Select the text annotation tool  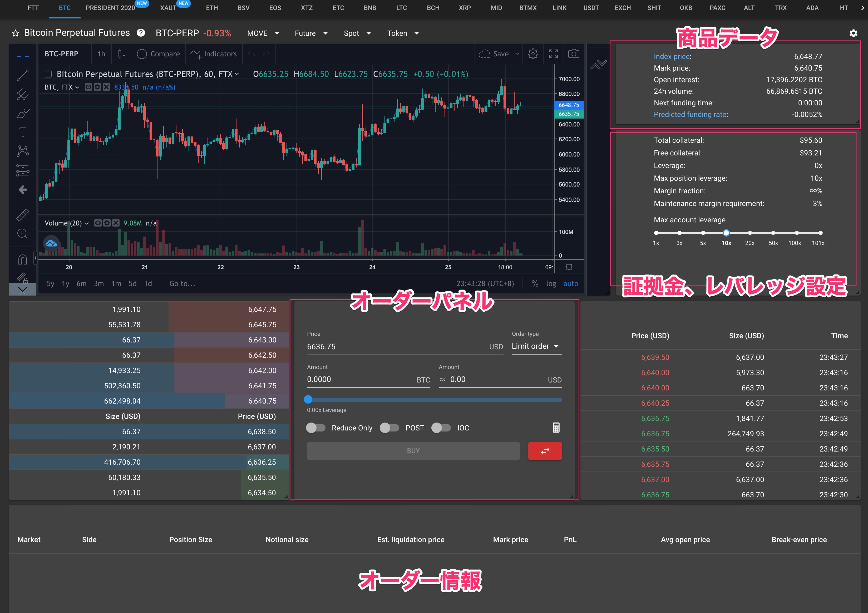click(23, 132)
